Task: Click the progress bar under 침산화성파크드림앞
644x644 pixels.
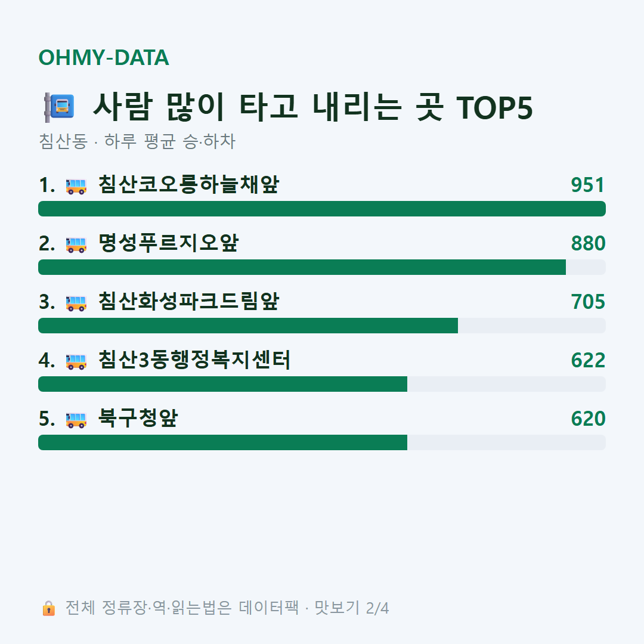Action: coord(322,326)
